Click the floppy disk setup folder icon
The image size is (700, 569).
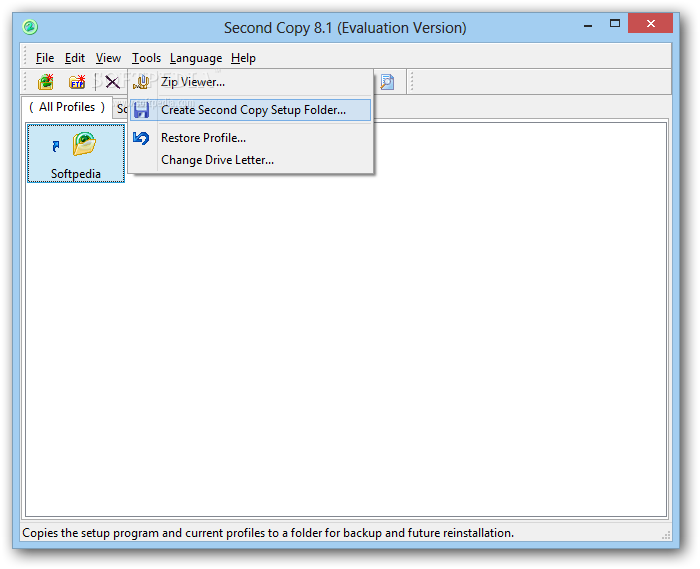pyautogui.click(x=142, y=110)
